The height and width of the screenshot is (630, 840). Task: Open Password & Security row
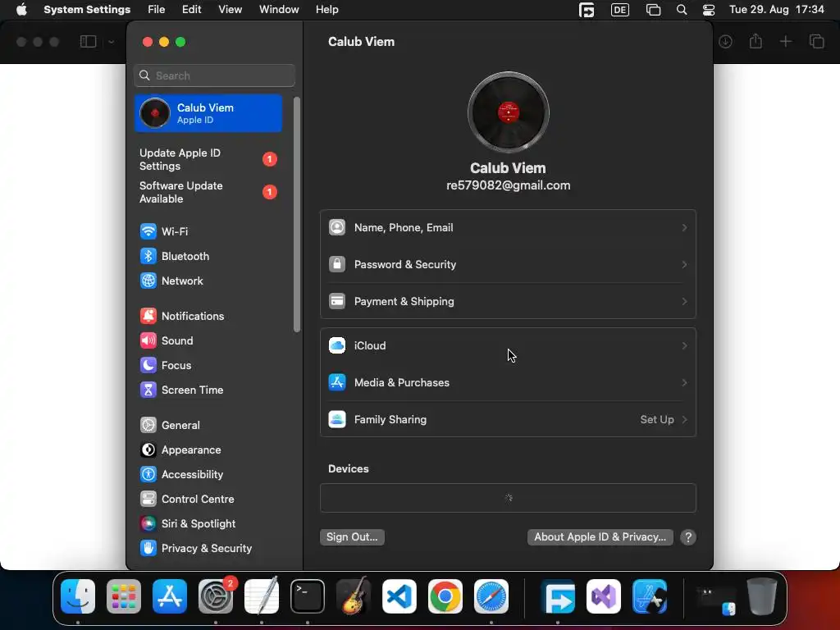pyautogui.click(x=508, y=265)
